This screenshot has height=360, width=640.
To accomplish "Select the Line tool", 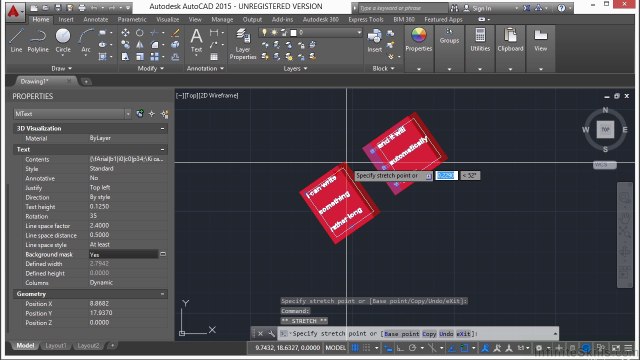I will pos(16,40).
